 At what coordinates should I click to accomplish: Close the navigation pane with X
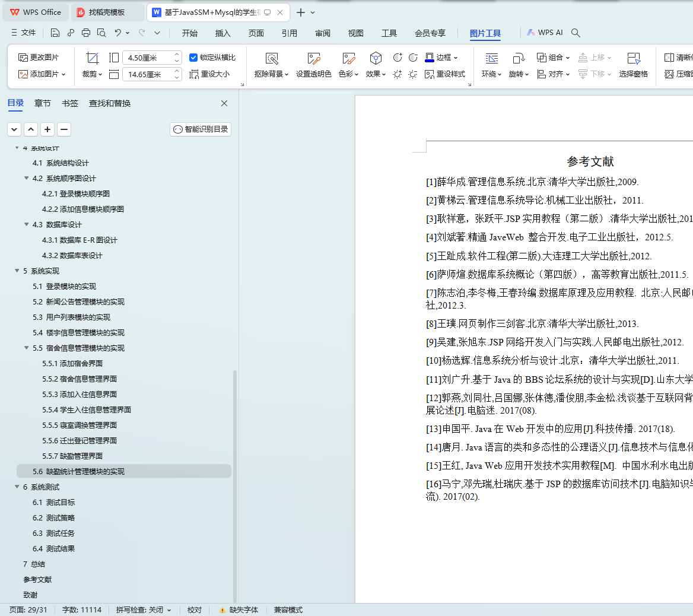pos(224,103)
